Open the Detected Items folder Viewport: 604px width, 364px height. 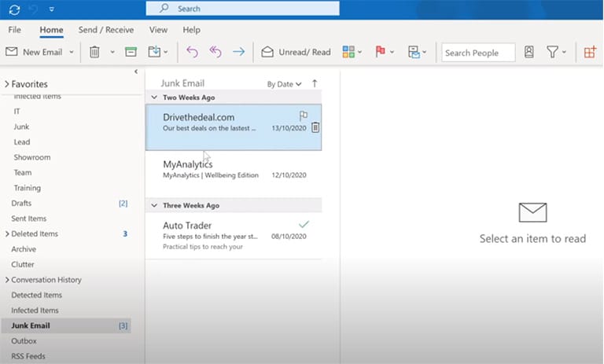[37, 295]
